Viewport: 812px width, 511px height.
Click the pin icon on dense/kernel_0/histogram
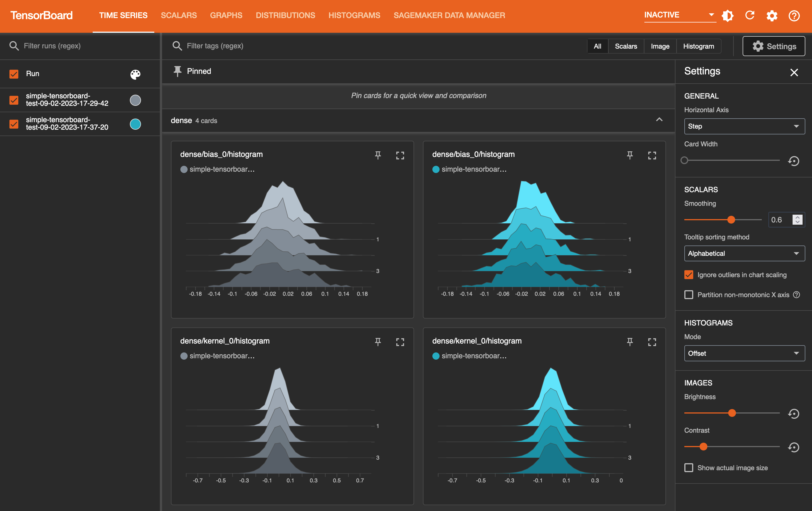[x=377, y=341]
